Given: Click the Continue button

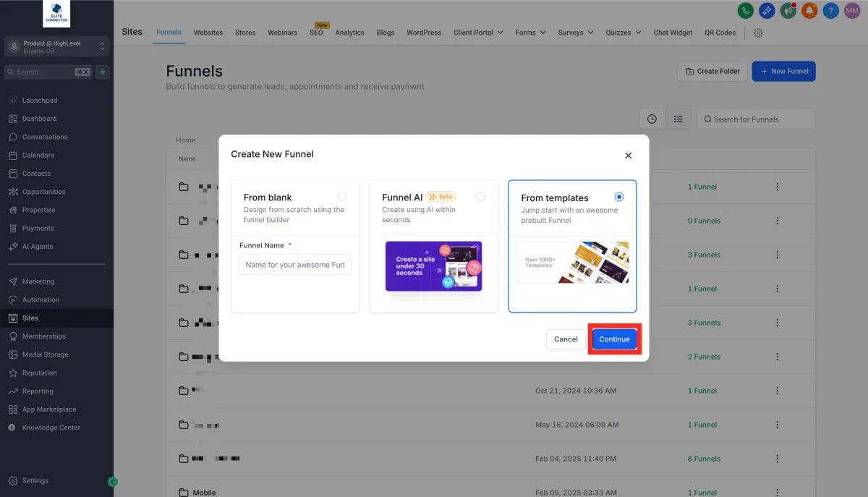Looking at the screenshot, I should tap(614, 339).
